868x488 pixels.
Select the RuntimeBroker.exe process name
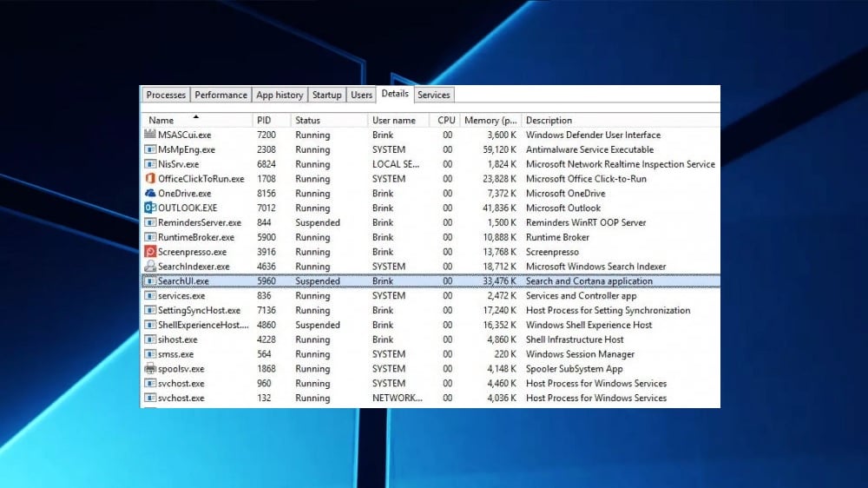pos(196,237)
